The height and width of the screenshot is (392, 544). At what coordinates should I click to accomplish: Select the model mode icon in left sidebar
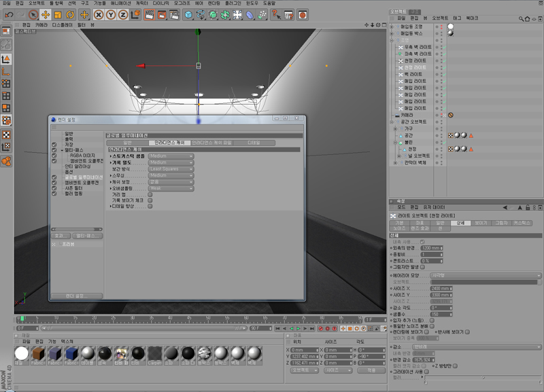(x=6, y=59)
